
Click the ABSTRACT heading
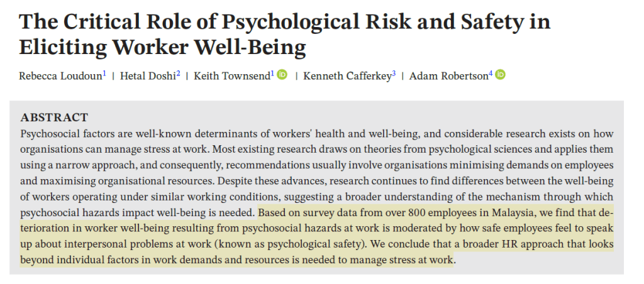point(54,117)
